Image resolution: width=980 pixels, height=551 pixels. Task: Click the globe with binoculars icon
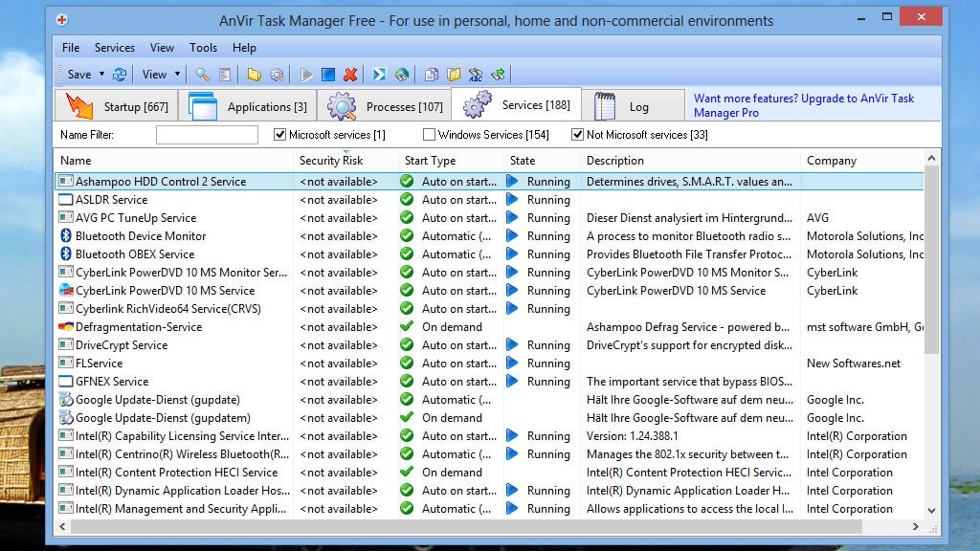[x=402, y=75]
